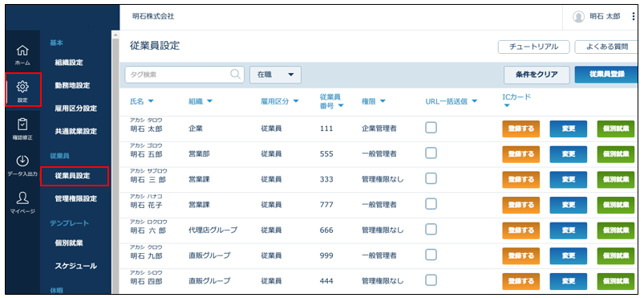Screen dimensions: 644x298
Task: Click the name 明石 花子 in list
Action: click(x=146, y=205)
